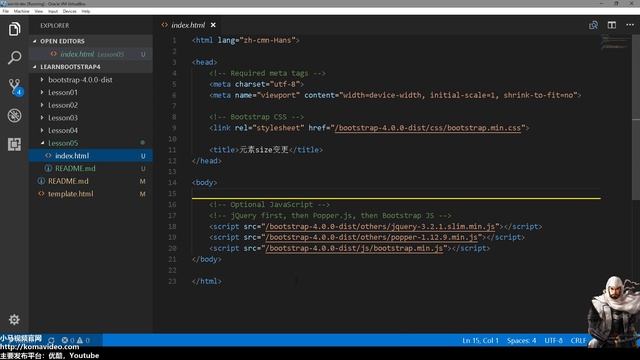
Task: Open the VirtualBox Input menu
Action: coord(53,11)
